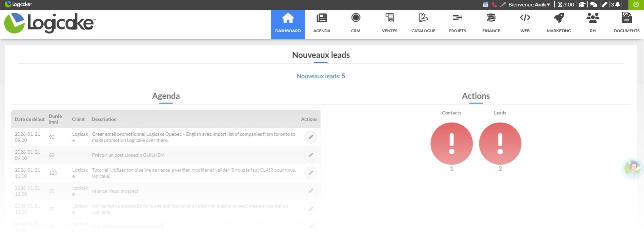Open the chat bubbles icon
The height and width of the screenshot is (237, 644).
pos(593,5)
